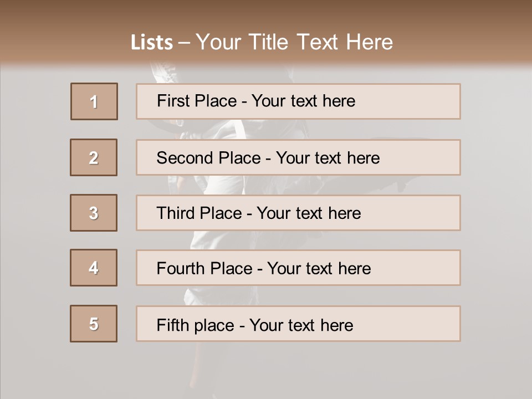Viewport: 532px width, 399px height.
Task: Click the words 'Second Place'
Action: (208, 158)
